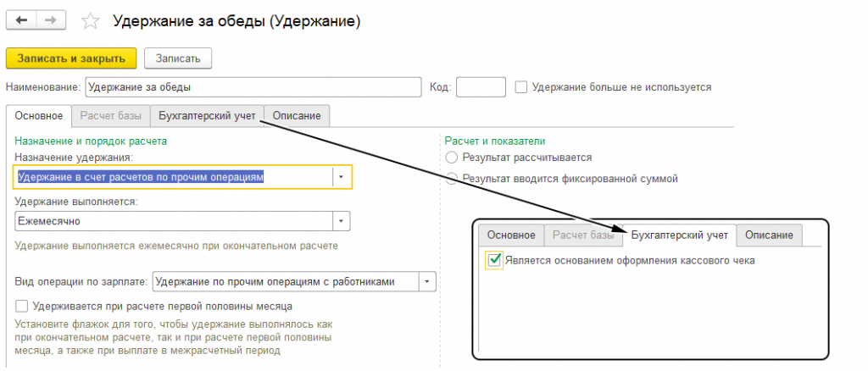This screenshot has width=868, height=371.
Task: Click 'Описание' tab in the inset panel
Action: [x=770, y=235]
